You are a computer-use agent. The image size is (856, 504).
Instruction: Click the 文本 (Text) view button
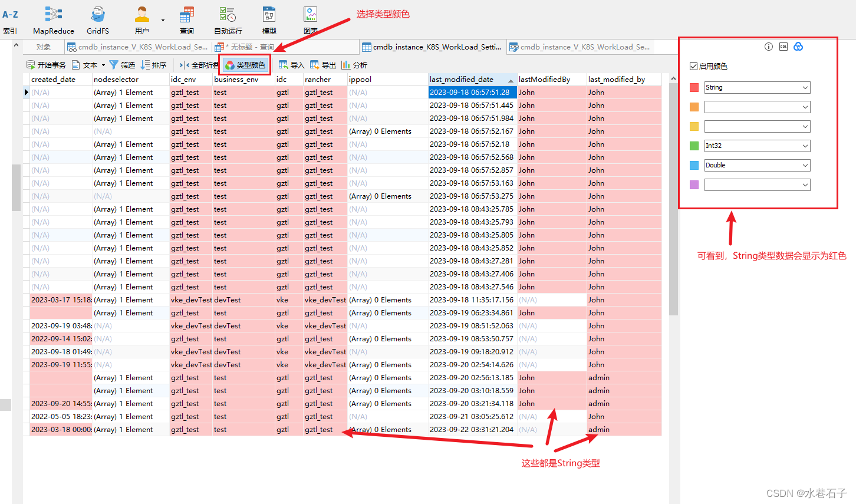click(85, 65)
